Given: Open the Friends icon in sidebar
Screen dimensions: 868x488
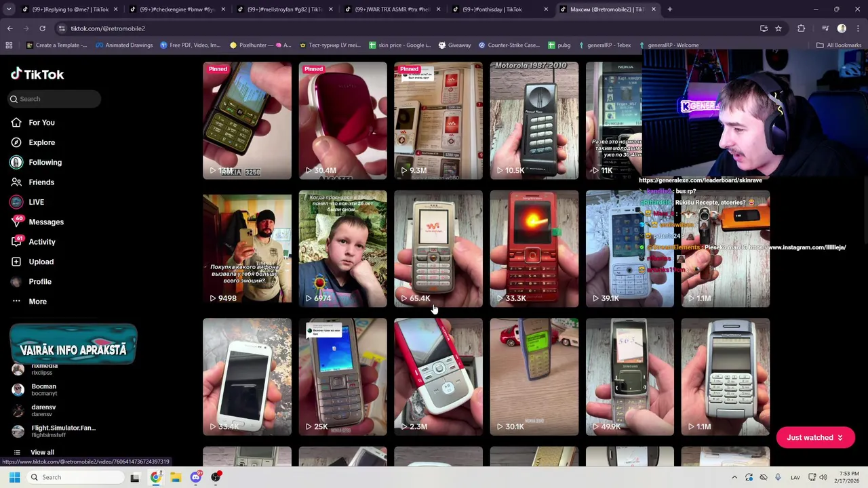Looking at the screenshot, I should pyautogui.click(x=16, y=182).
